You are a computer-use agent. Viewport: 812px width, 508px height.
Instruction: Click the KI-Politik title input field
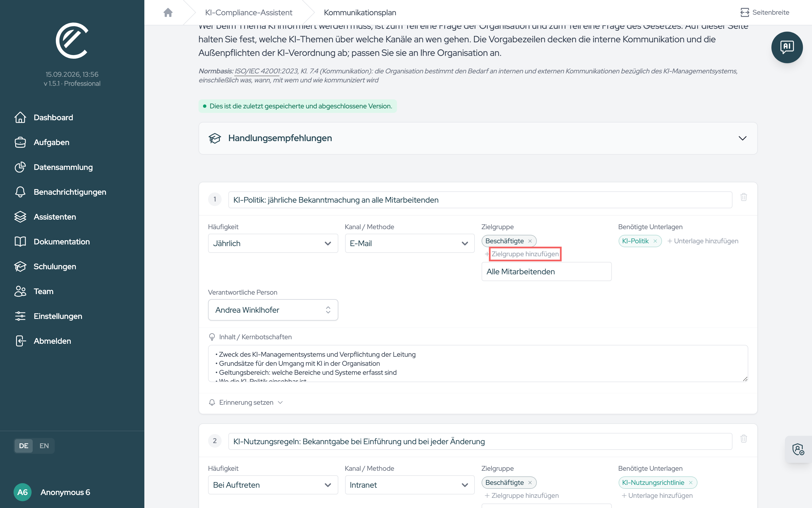click(480, 200)
